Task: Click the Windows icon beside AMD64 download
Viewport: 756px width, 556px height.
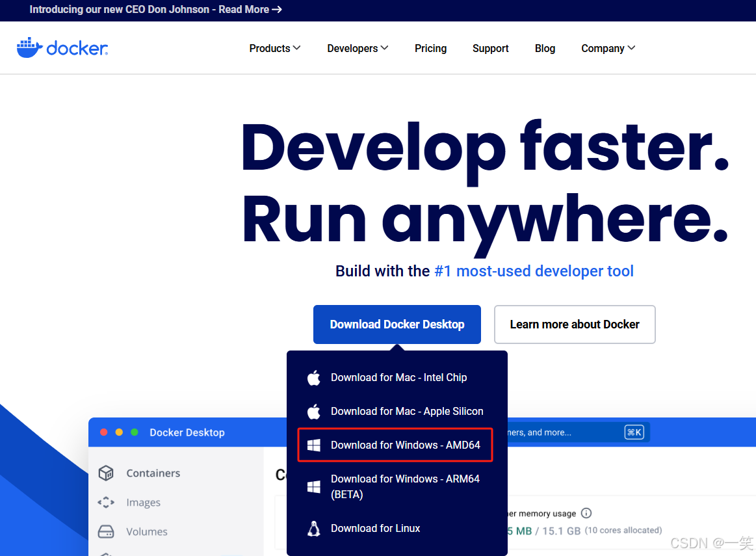Action: click(x=314, y=445)
